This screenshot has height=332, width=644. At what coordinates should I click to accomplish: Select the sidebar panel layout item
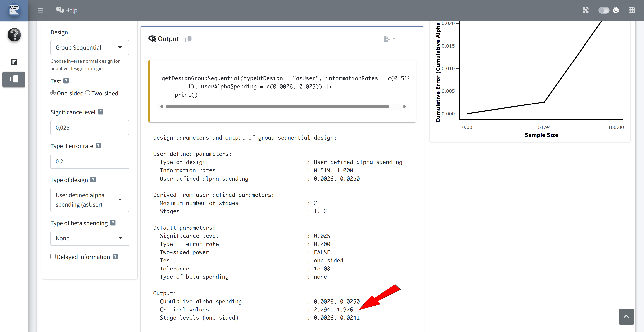click(x=14, y=79)
